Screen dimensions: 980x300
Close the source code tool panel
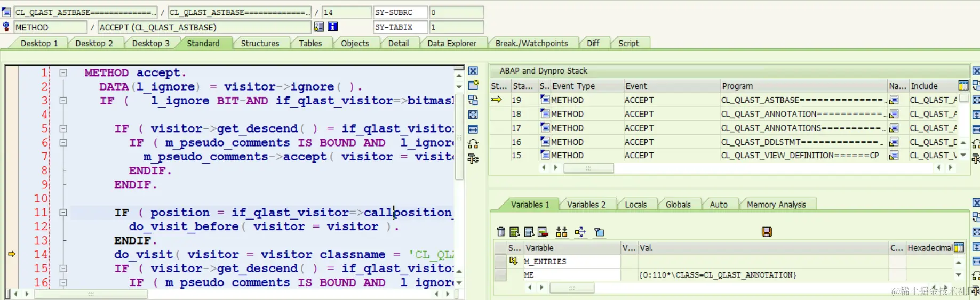tap(473, 71)
